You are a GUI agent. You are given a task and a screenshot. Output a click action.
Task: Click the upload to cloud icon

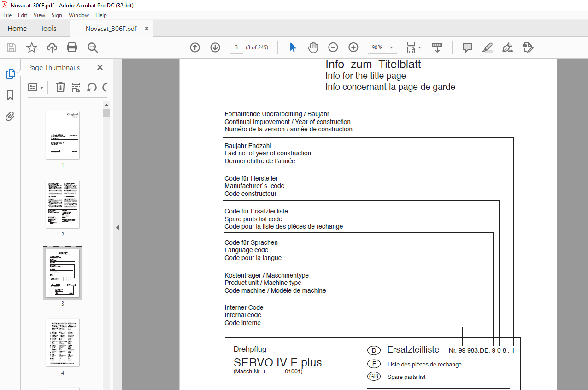(52, 47)
